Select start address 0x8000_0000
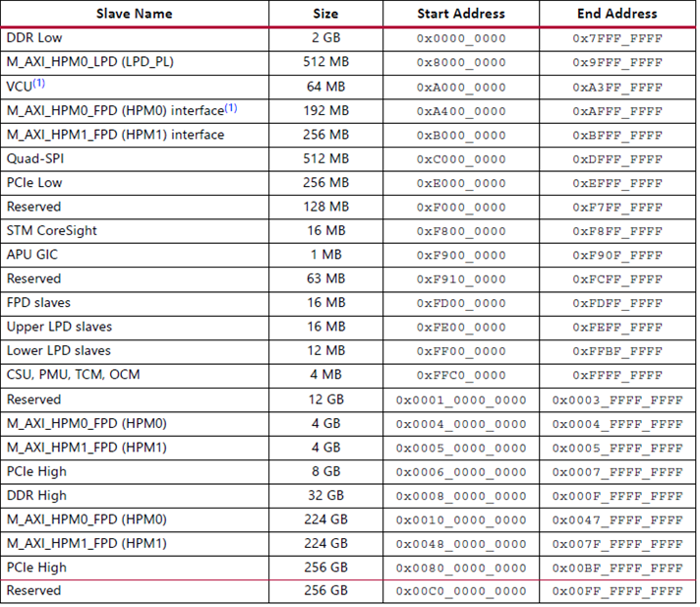The image size is (700, 607). pos(461,63)
